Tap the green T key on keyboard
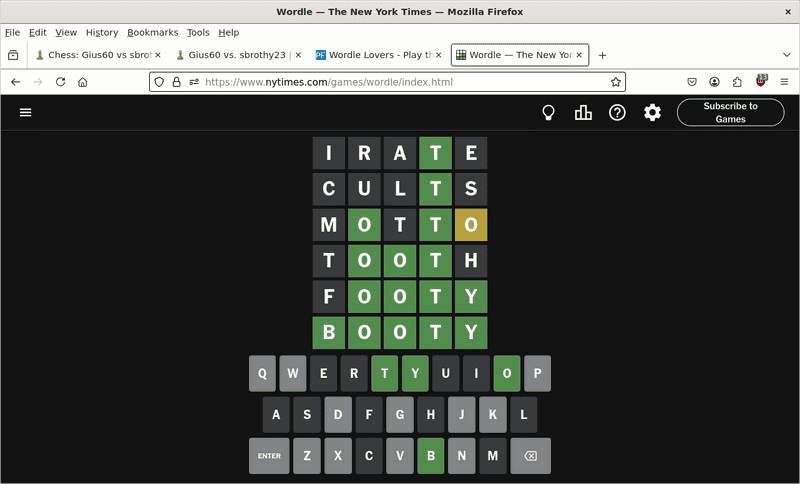The width and height of the screenshot is (800, 484). tap(385, 373)
